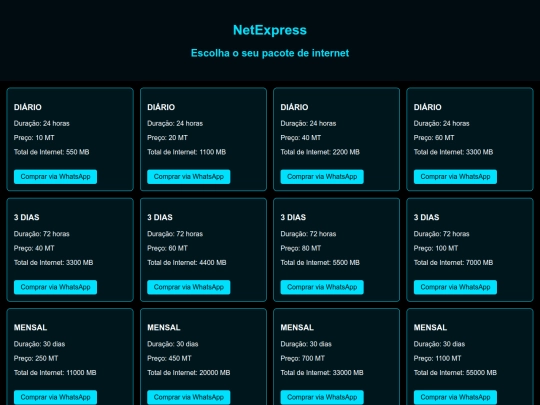Click the 'Preço: 10 MT' price text
The image size is (540, 405).
click(x=34, y=138)
